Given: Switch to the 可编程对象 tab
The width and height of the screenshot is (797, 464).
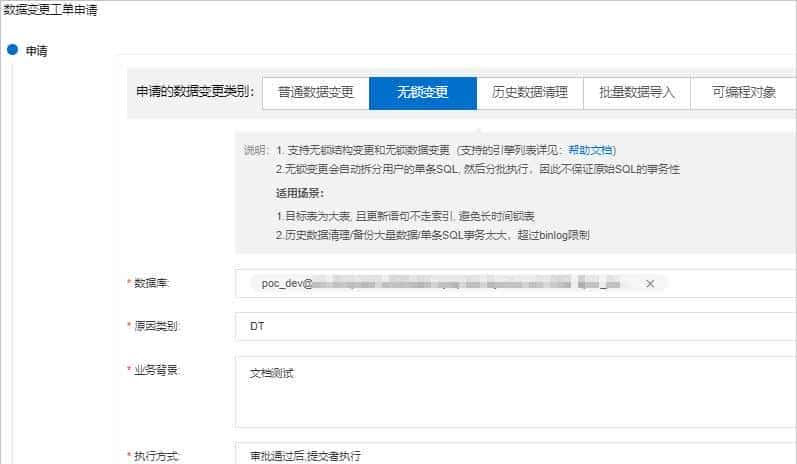Looking at the screenshot, I should pyautogui.click(x=744, y=92).
